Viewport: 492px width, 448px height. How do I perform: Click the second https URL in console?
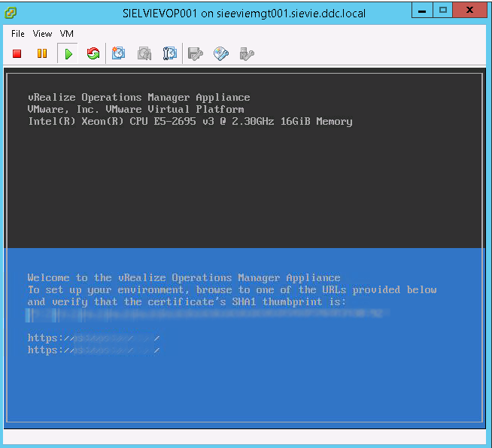(93, 350)
